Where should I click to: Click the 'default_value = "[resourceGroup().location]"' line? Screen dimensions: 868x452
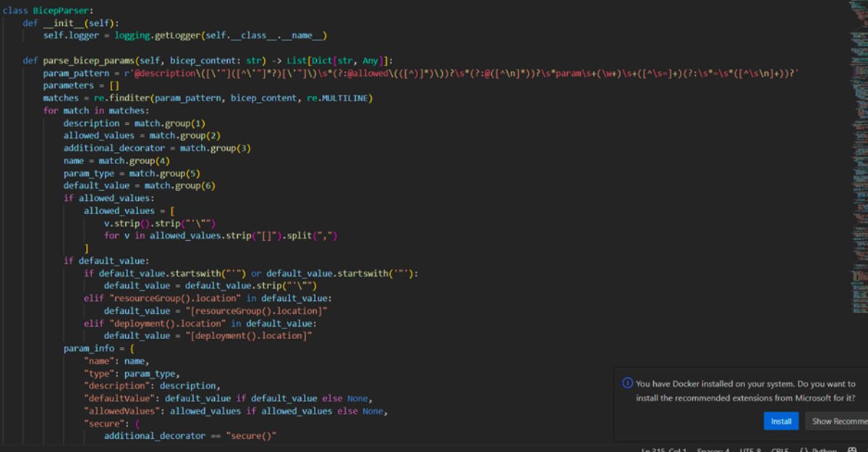(x=216, y=310)
